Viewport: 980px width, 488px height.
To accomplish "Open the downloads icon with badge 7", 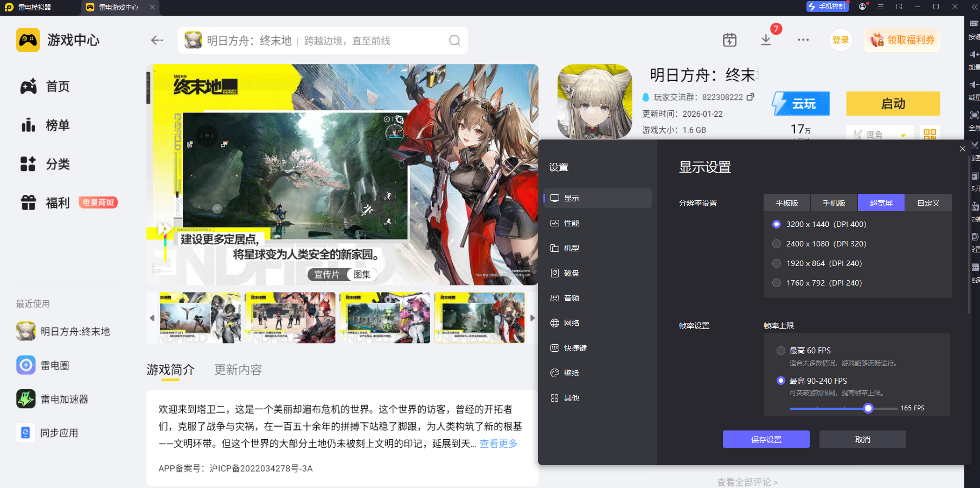I will click(x=766, y=40).
